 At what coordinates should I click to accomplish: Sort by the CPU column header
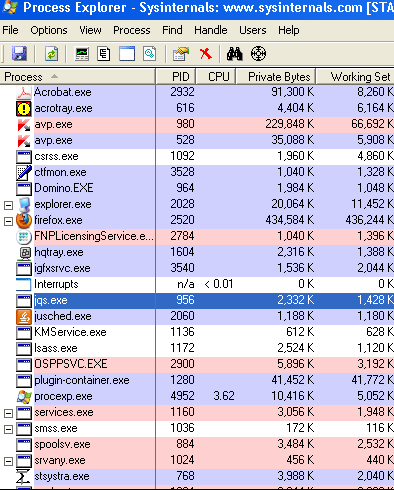click(216, 77)
